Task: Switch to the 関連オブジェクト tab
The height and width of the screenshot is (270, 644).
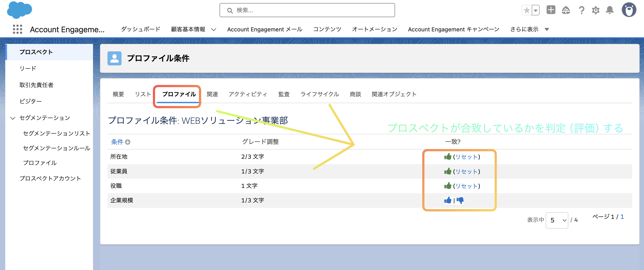Action: click(x=394, y=94)
